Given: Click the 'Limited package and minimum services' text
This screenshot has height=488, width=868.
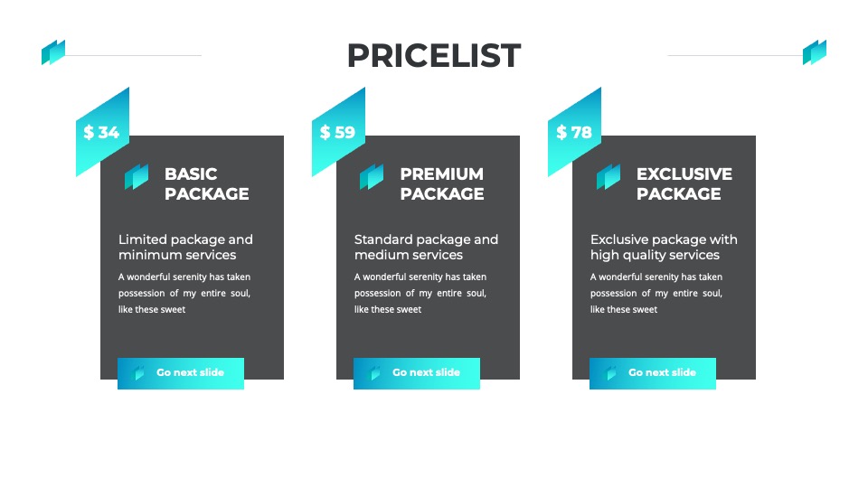Looking at the screenshot, I should point(185,248).
